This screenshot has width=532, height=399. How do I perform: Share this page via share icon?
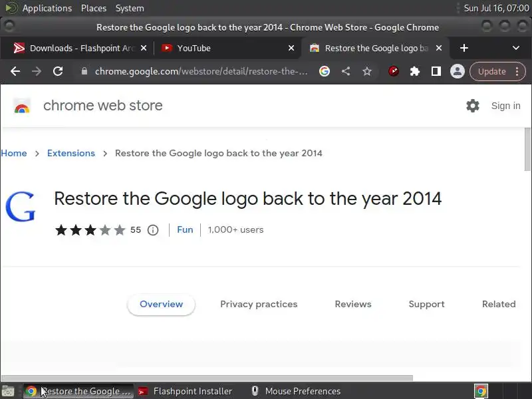point(346,71)
